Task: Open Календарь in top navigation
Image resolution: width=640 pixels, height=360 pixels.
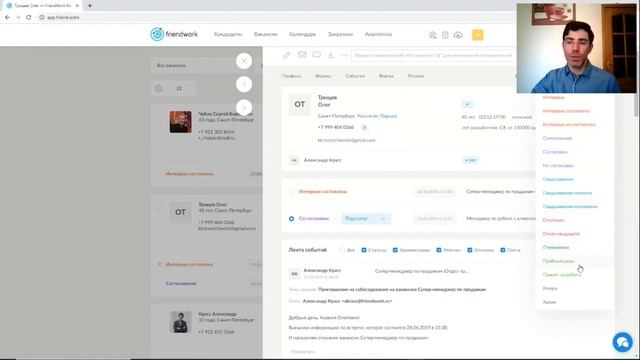Action: click(x=302, y=34)
